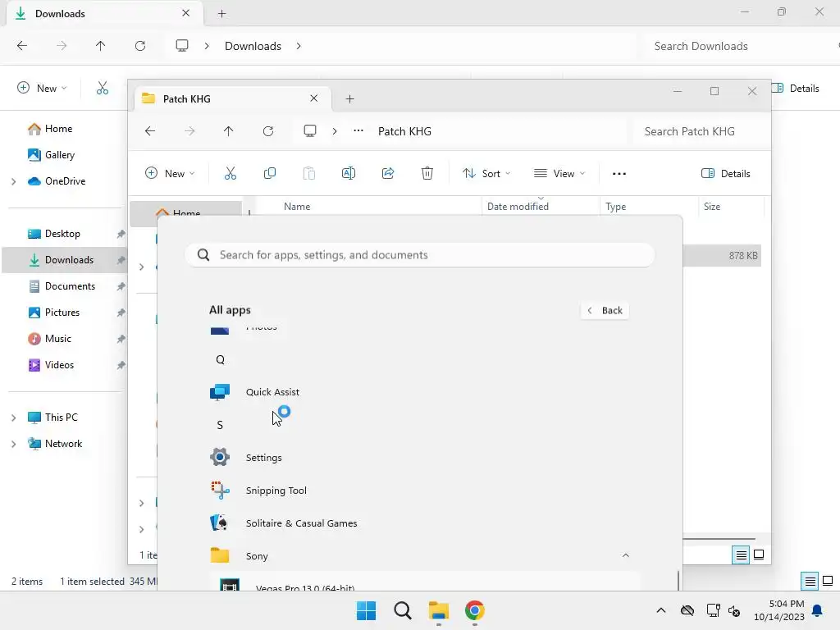Open Pictures in sidebar
Image resolution: width=840 pixels, height=630 pixels.
62,313
